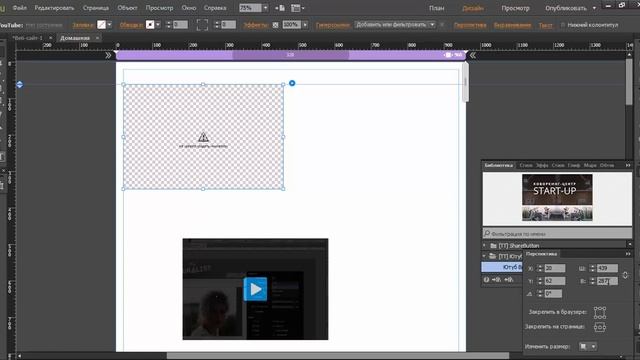640x360 pixels.
Task: Open the Глиф panel tab
Action: [574, 165]
